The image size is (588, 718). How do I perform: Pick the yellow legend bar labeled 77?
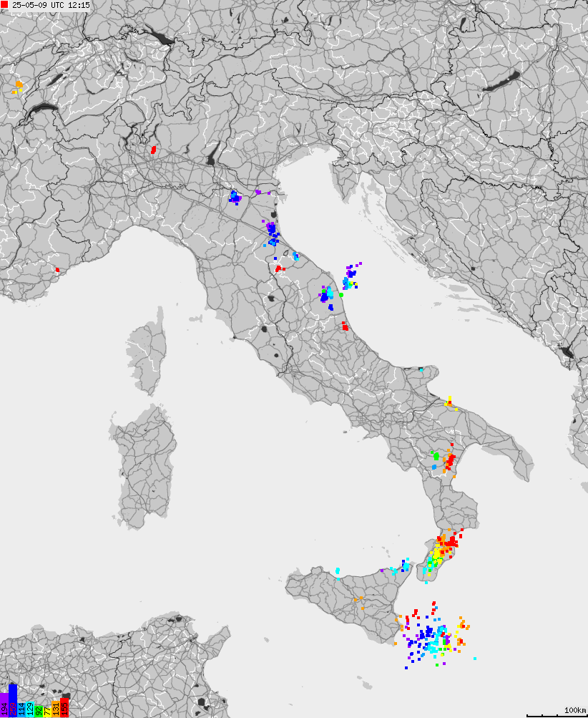pos(47,712)
